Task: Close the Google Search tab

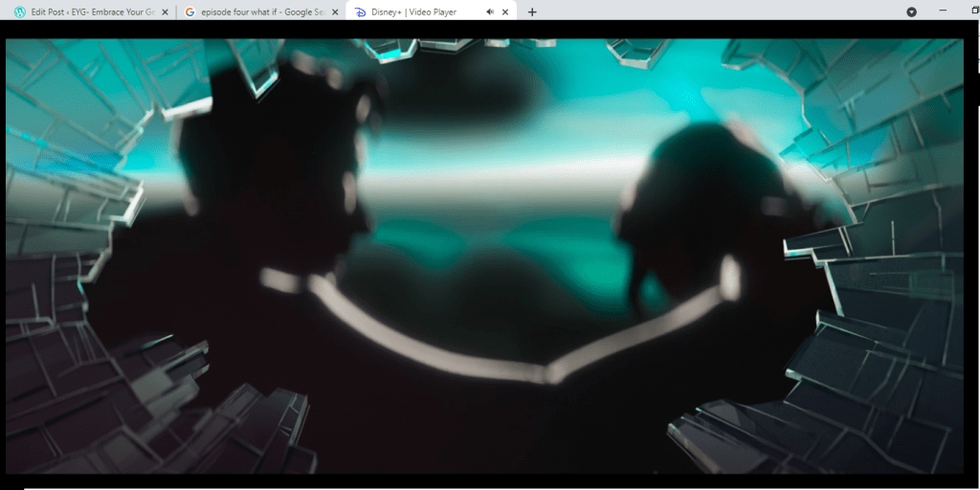Action: pyautogui.click(x=335, y=12)
